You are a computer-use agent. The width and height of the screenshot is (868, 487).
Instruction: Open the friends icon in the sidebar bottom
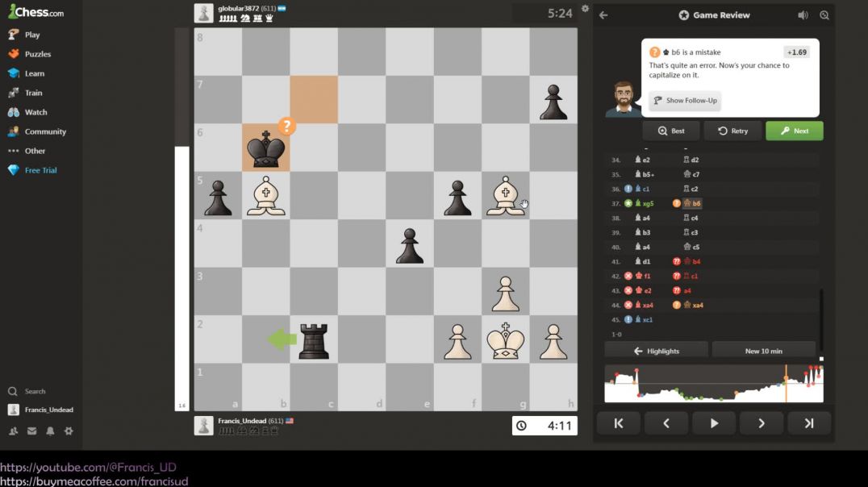(13, 431)
